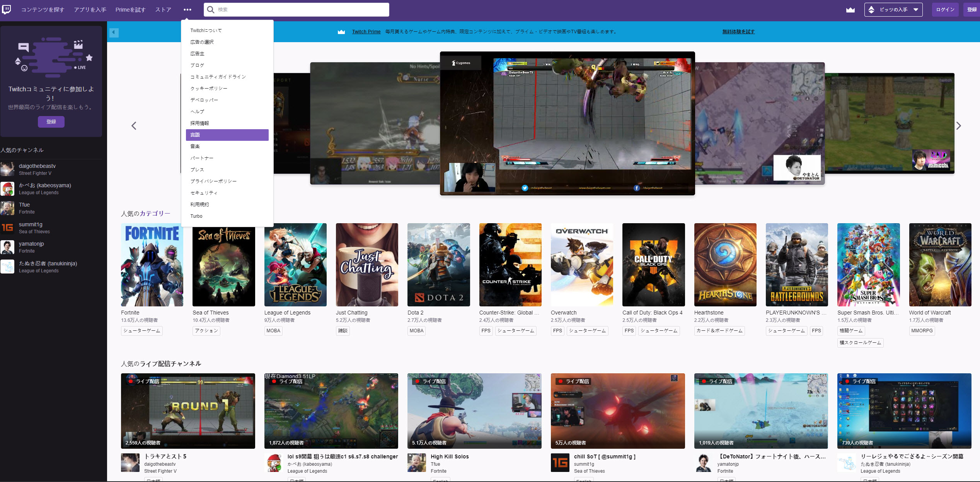This screenshot has height=482, width=980.
Task: Click 無料体験を試す link
Action: click(738, 32)
